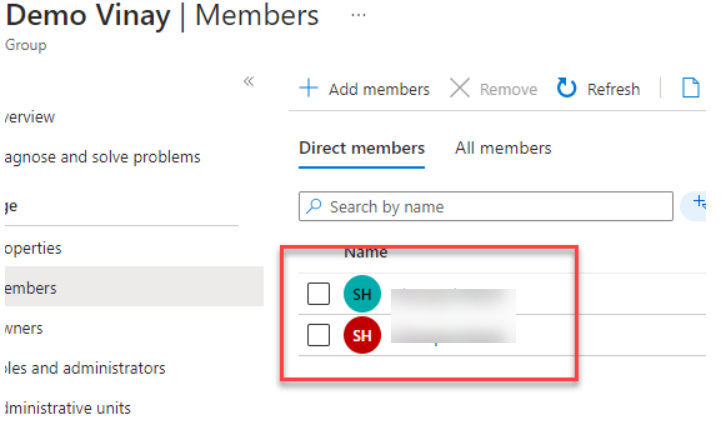Tick the checkbox for second member
The height and width of the screenshot is (429, 726).
click(x=318, y=335)
